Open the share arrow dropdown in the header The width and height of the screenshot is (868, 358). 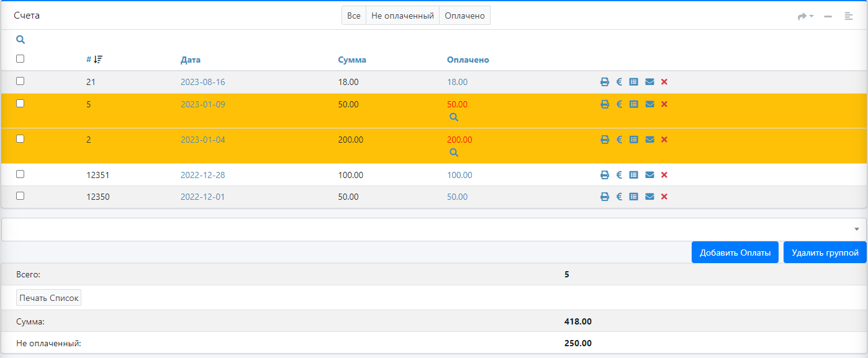tap(805, 16)
